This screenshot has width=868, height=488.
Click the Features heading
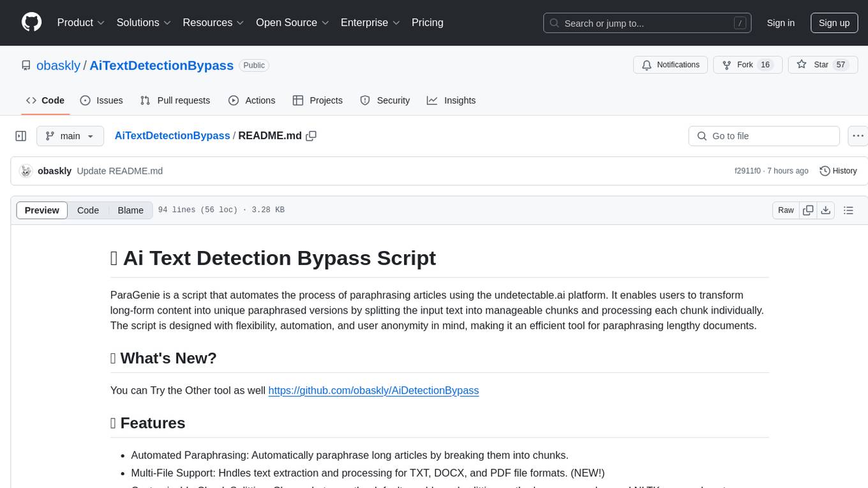coord(147,423)
